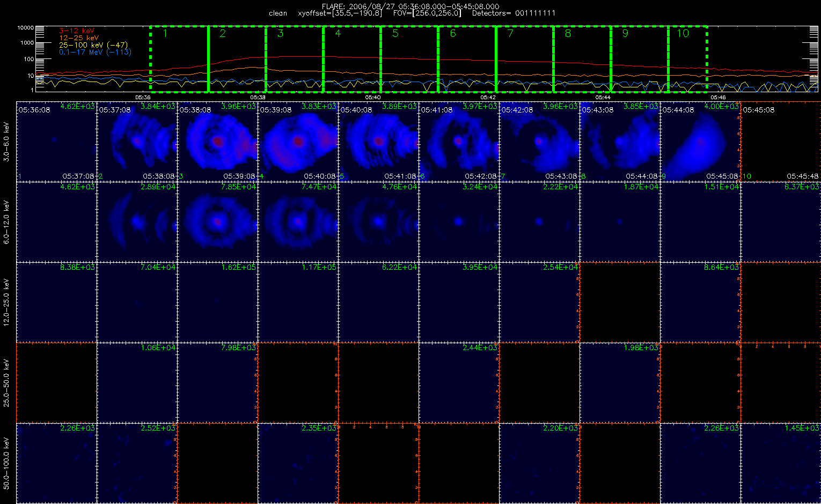This screenshot has width=821, height=504.
Task: Select time interval 3 on the light curve
Action: coord(294,59)
